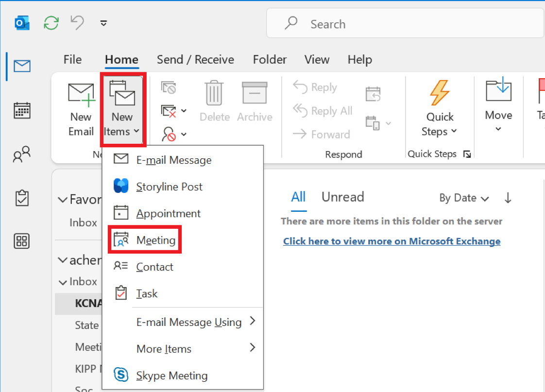Show All messages filter
Viewport: 545px width, 392px height.
click(298, 197)
